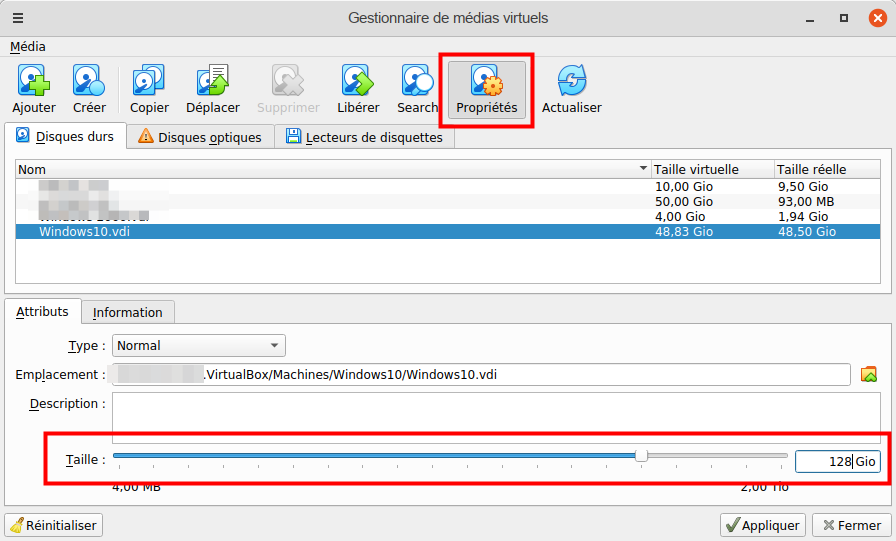896x541 pixels.
Task: Click the Nom column sort arrow
Action: tap(643, 169)
